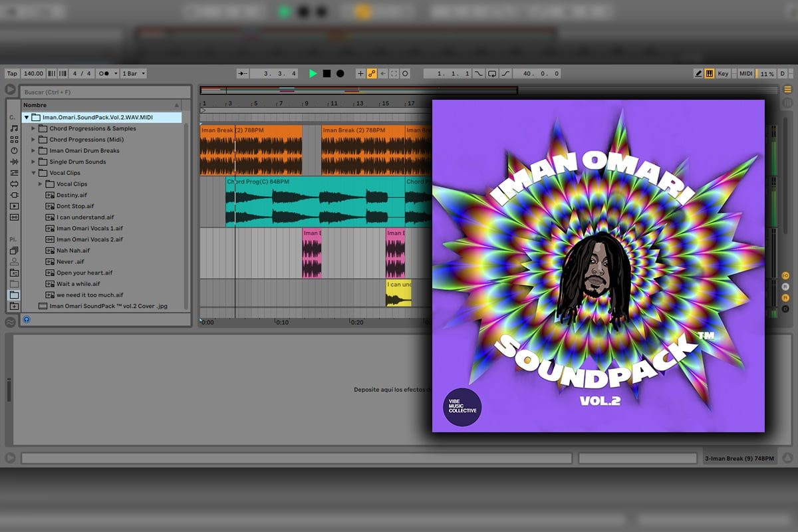Select first orange Iman Break (2) 78BPM clip

pyautogui.click(x=251, y=151)
